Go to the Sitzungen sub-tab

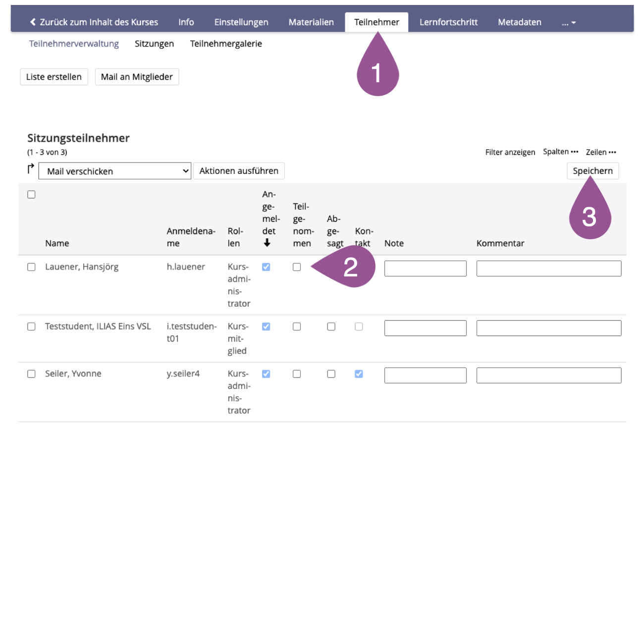(154, 44)
